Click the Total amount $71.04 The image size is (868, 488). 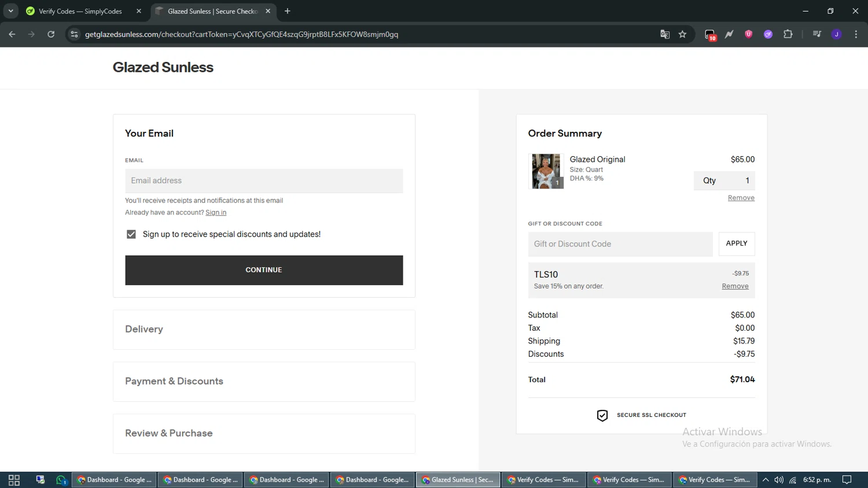742,379
